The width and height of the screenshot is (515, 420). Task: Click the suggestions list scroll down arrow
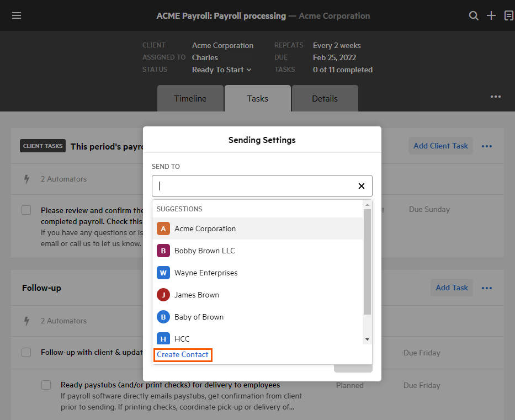[x=367, y=339]
